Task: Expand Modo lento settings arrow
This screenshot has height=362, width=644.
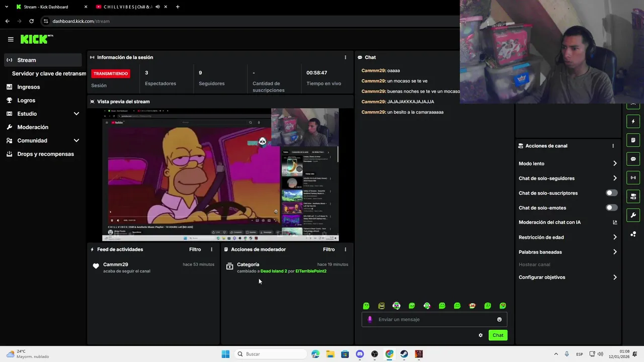Action: 615,163
